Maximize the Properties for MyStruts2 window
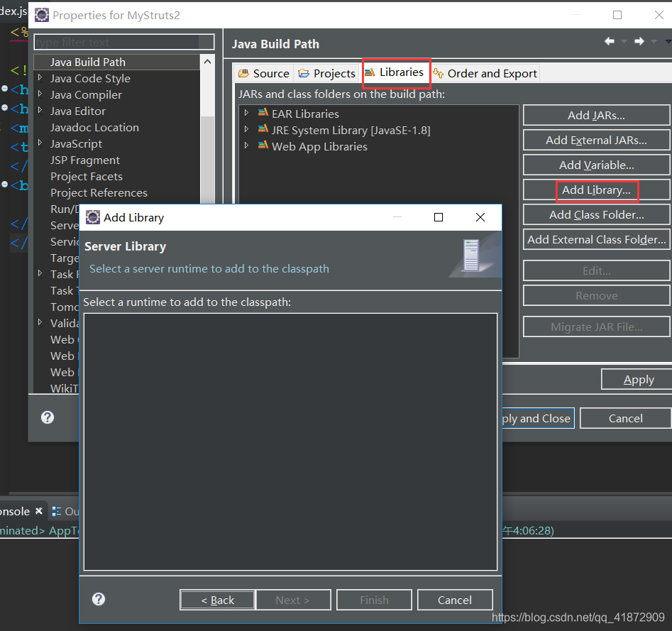Screen dimensions: 672x631 click(617, 15)
